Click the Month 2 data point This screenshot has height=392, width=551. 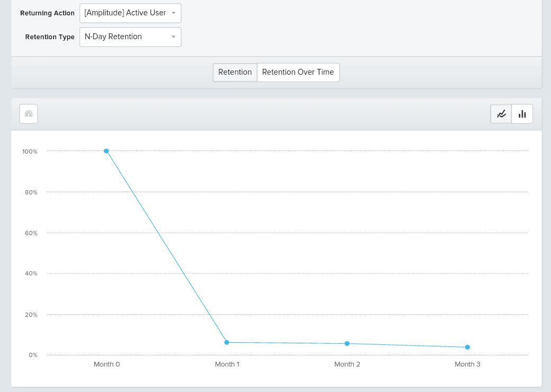[347, 343]
